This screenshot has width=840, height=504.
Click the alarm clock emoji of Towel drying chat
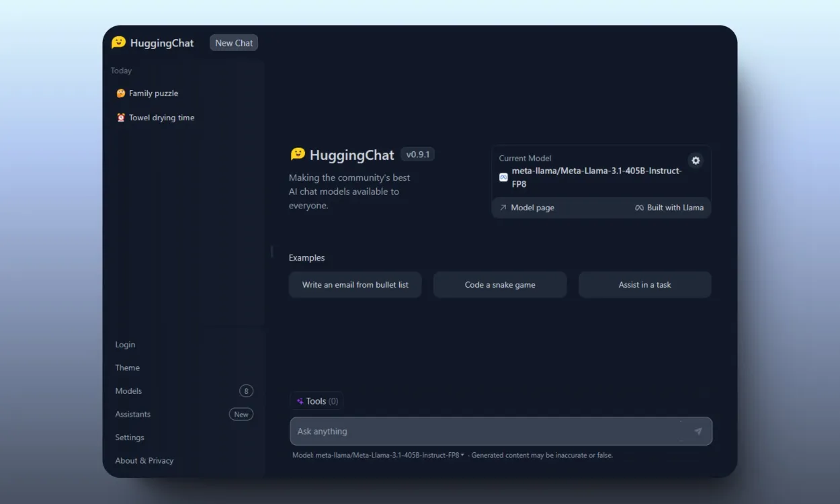pyautogui.click(x=121, y=118)
